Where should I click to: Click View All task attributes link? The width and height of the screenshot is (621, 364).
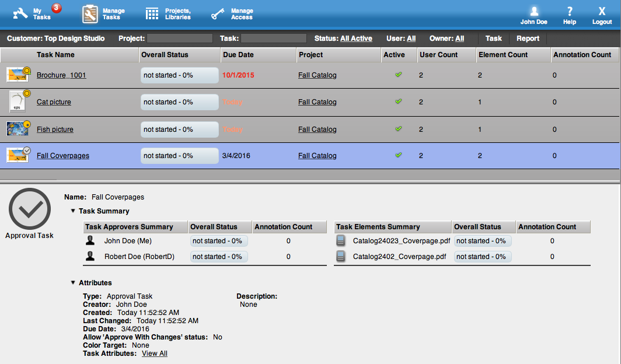154,353
